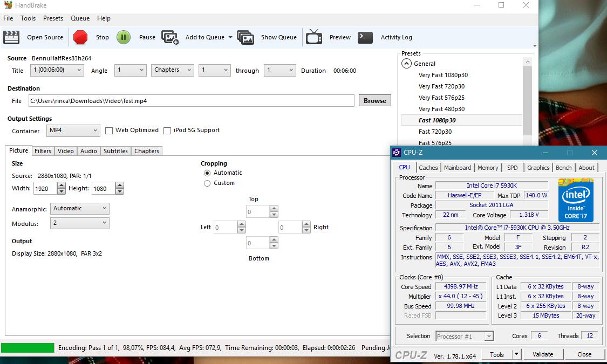The image size is (607, 364).
Task: Click Browse destination button
Action: (375, 101)
